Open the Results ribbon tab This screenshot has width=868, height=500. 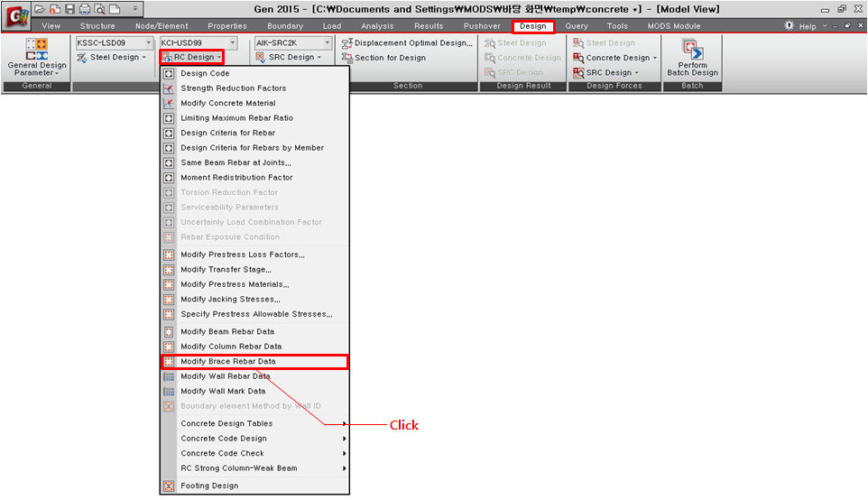429,26
